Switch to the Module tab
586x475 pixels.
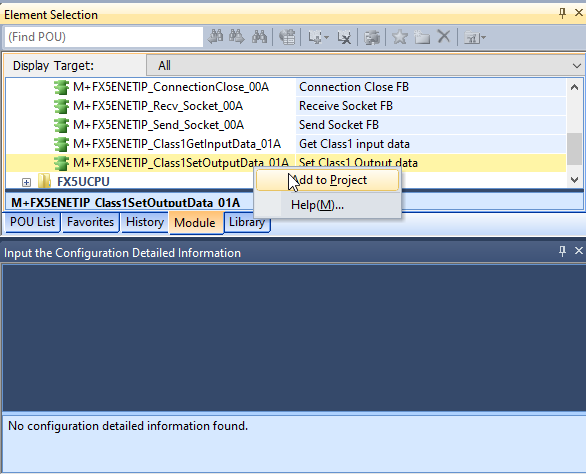coord(196,223)
